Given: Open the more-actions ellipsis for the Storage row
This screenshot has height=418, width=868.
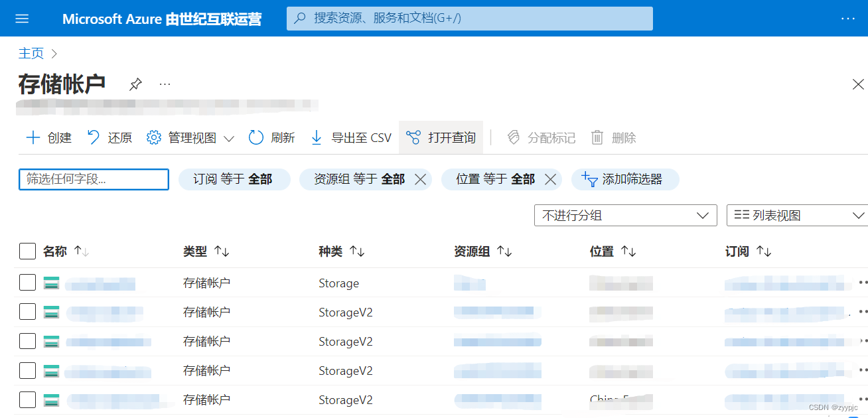Looking at the screenshot, I should [x=863, y=283].
